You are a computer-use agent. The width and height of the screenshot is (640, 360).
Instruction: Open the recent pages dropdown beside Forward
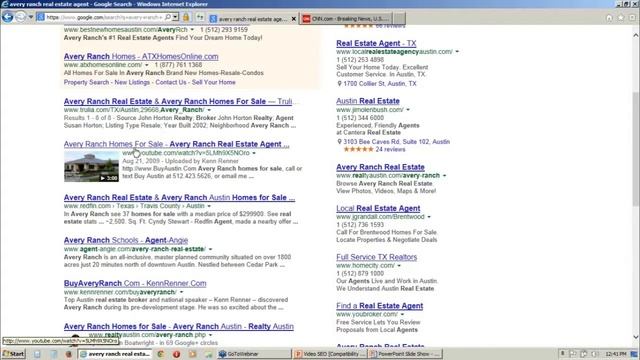(31, 18)
